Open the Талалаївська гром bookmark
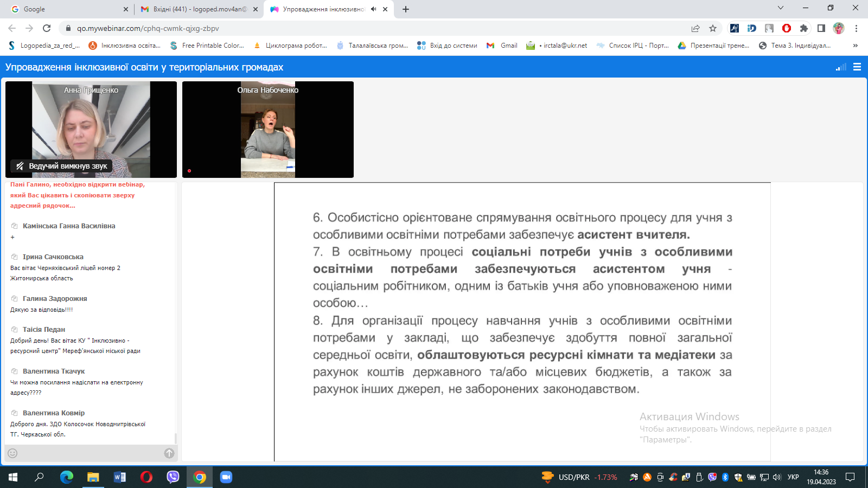Image resolution: width=868 pixels, height=488 pixels. click(x=372, y=46)
